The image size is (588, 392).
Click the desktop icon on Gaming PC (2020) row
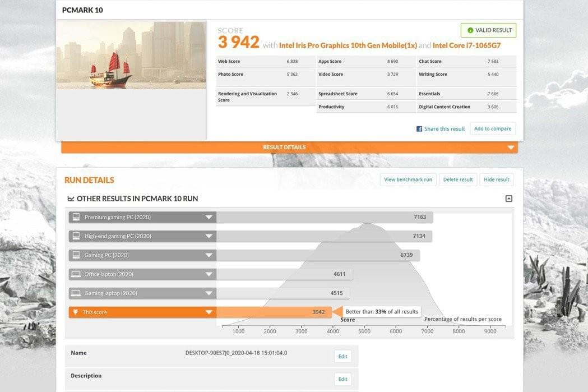click(x=76, y=255)
